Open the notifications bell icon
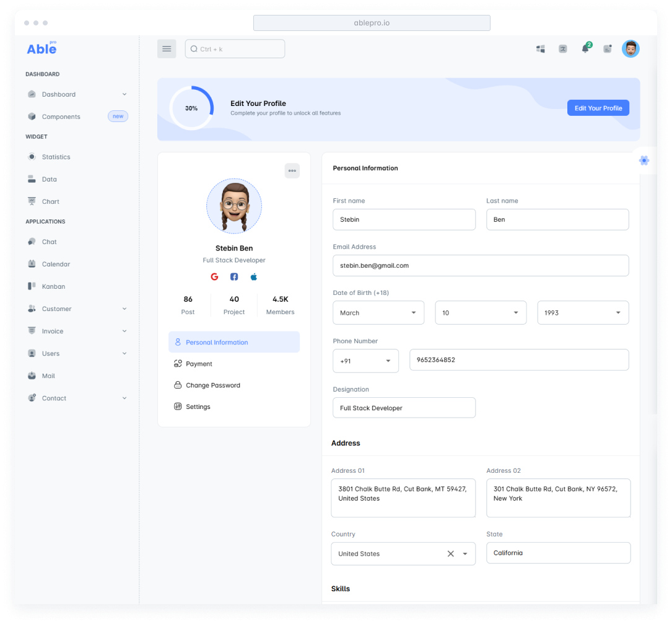The width and height of the screenshot is (672, 624). 585,49
